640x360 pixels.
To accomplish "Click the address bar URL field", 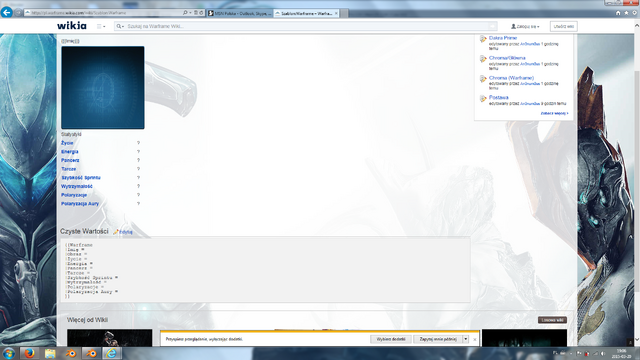I will point(102,13).
